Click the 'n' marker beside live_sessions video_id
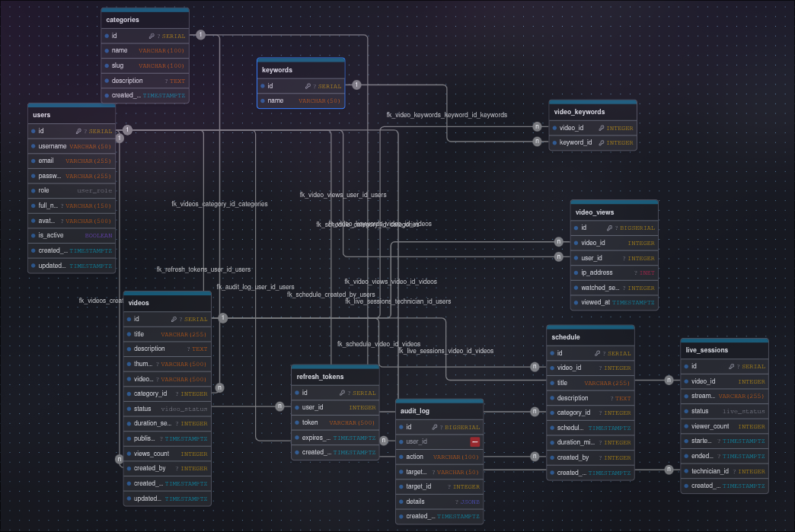The height and width of the screenshot is (532, 795). coord(669,380)
